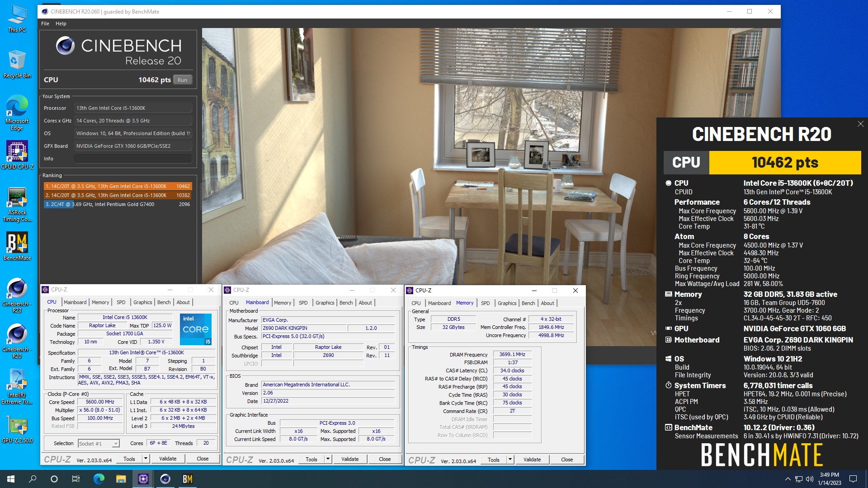Select Pentium Gold G7400 ranking entry
The image size is (868, 488).
point(118,204)
